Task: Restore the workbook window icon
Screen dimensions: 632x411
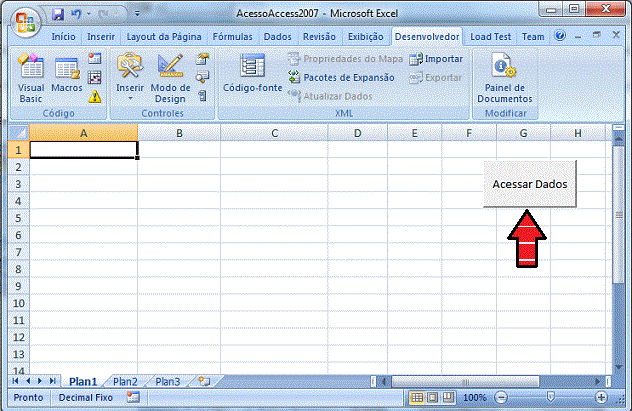Action: tap(597, 35)
